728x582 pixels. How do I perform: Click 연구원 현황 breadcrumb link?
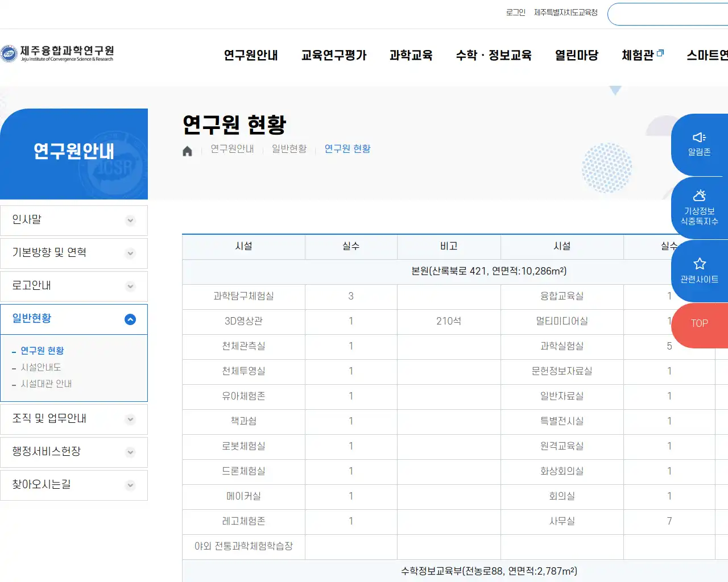[x=348, y=149]
